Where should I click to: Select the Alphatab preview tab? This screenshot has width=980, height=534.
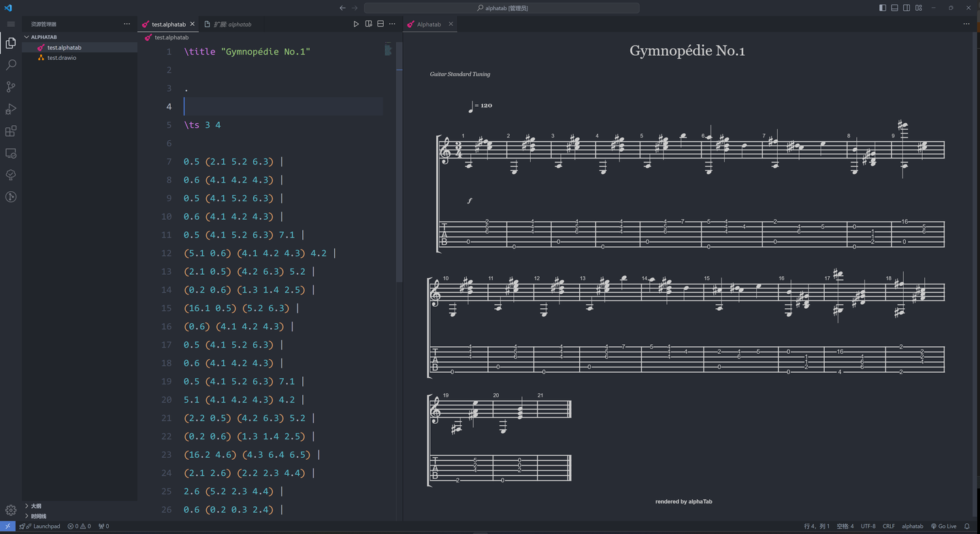click(x=428, y=23)
